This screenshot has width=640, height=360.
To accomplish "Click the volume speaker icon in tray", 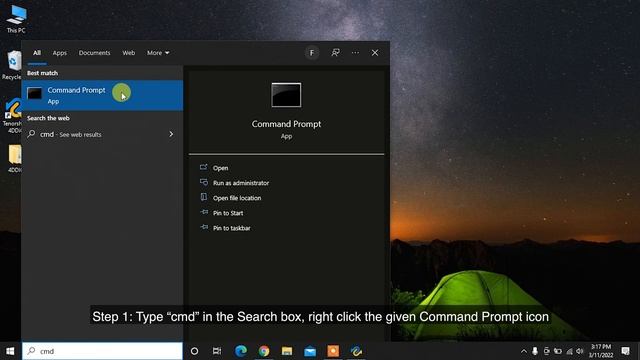I will point(580,351).
